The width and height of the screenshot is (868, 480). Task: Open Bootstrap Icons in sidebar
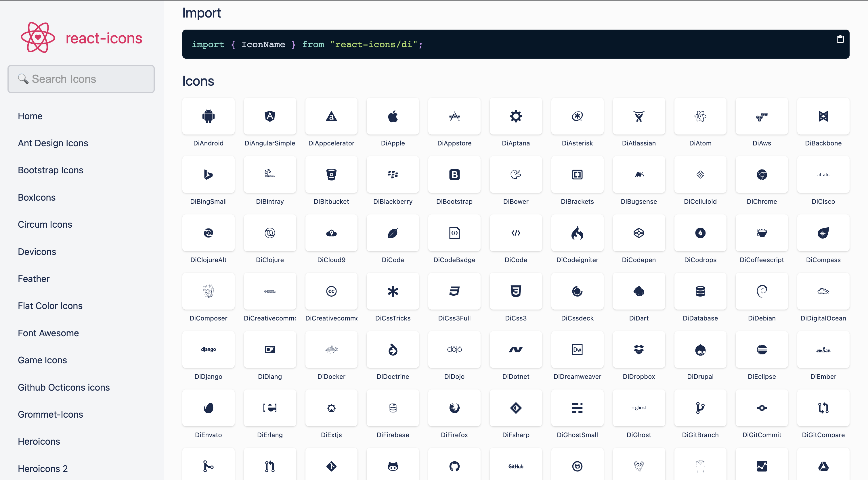[51, 170]
